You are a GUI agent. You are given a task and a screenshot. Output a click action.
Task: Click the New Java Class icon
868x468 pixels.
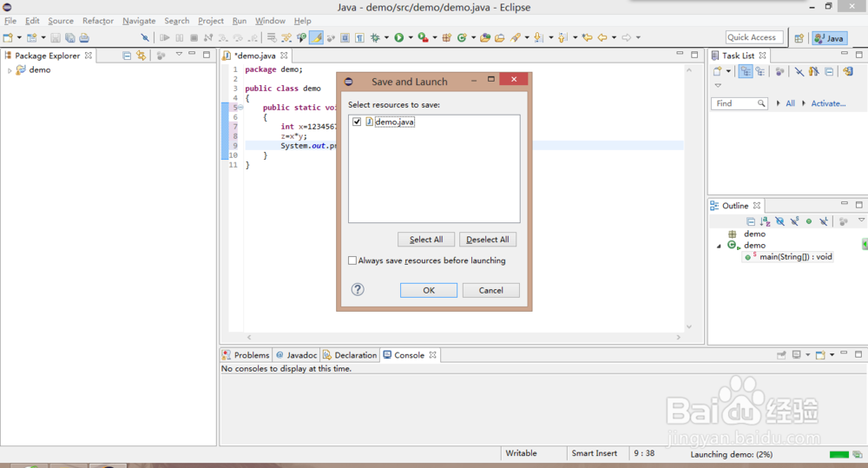462,37
